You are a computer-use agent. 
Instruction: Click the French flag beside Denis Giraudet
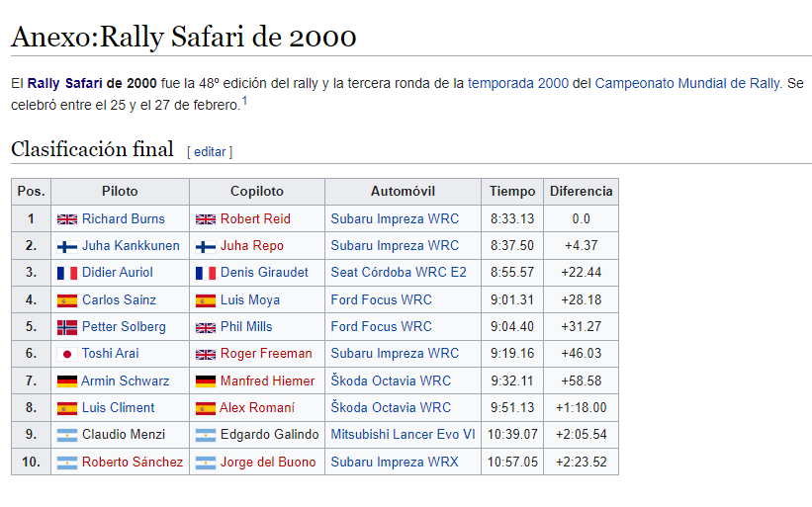pyautogui.click(x=206, y=273)
